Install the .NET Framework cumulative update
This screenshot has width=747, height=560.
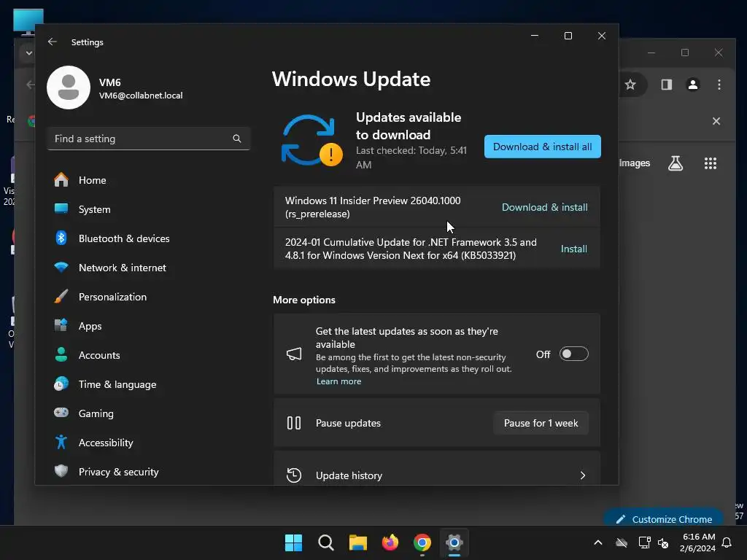pos(573,249)
